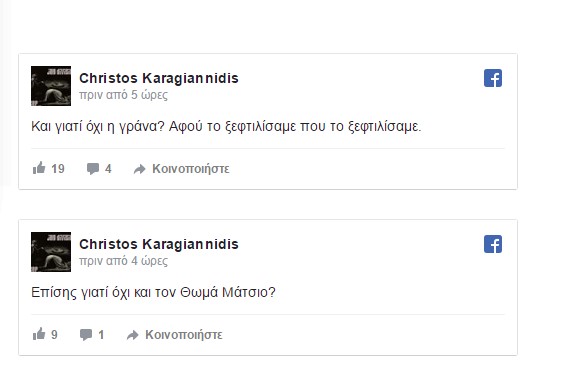Like the first comment with thumbs-up icon
This screenshot has width=584, height=372.
39,168
